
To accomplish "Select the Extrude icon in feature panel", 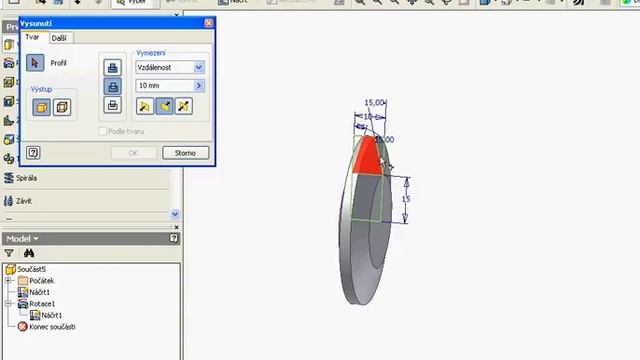I will (x=9, y=44).
